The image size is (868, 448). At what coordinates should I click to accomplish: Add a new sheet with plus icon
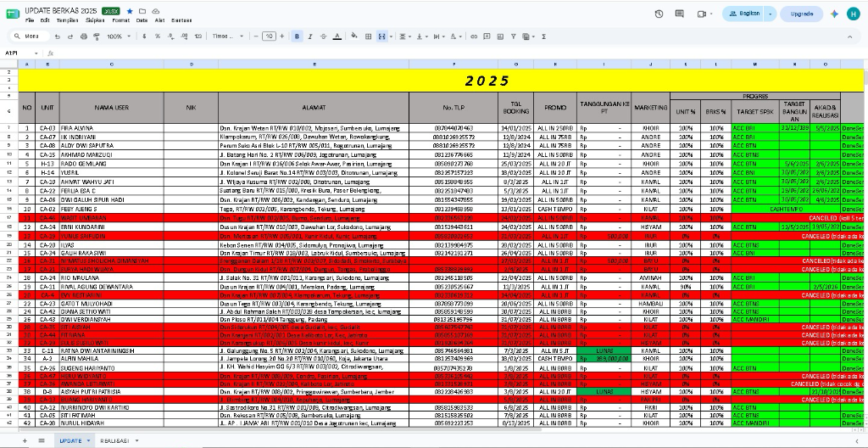pos(25,441)
